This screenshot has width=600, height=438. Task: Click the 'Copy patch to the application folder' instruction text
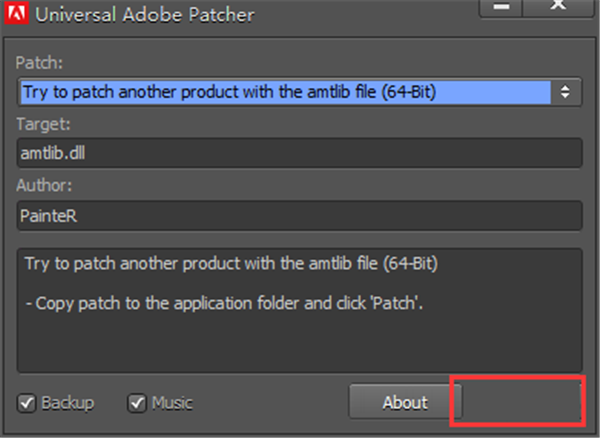224,304
